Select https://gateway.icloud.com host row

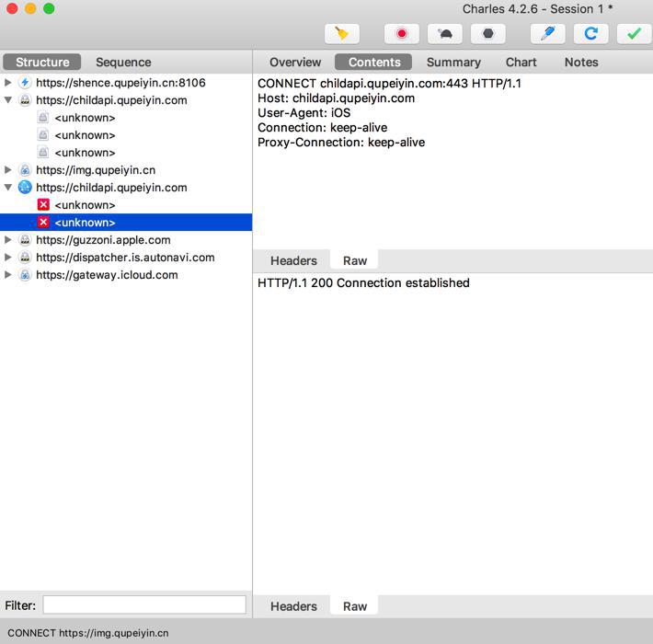pos(126,275)
